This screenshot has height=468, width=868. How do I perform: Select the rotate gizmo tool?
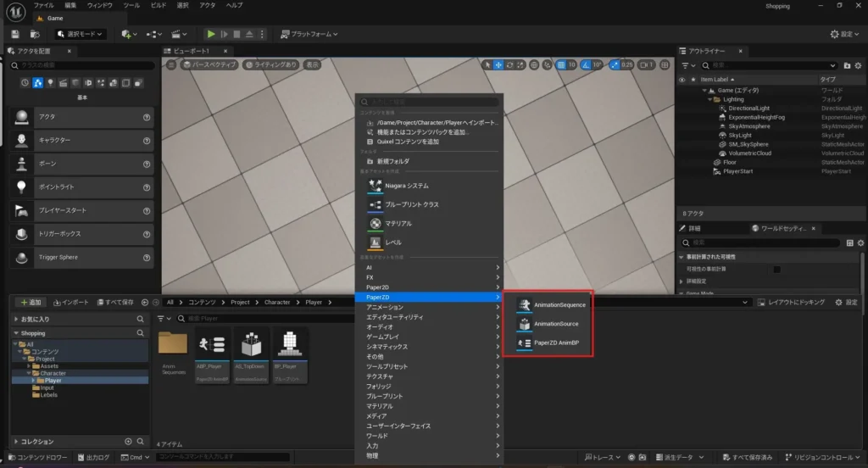pyautogui.click(x=509, y=64)
